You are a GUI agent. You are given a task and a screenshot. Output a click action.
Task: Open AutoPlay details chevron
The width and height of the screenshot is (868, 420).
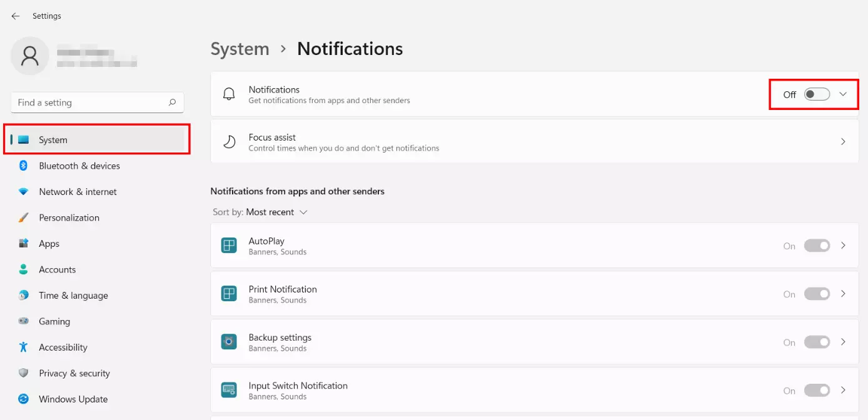click(x=843, y=246)
